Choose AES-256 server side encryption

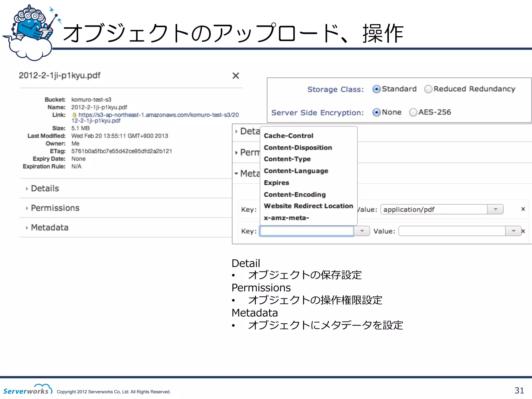coord(413,112)
